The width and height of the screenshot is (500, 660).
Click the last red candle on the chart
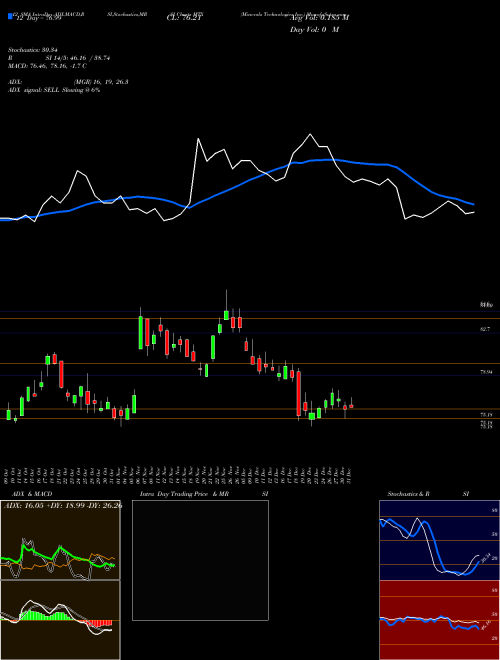[x=351, y=406]
